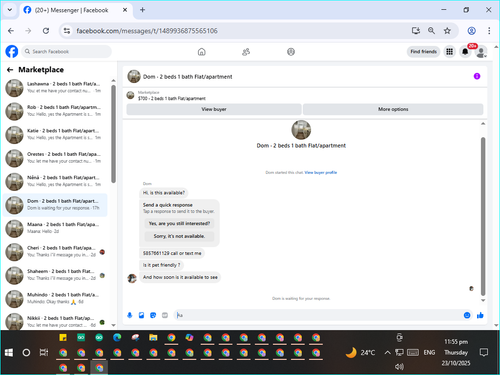The height and width of the screenshot is (375, 500).
Task: Open the notifications bell
Action: (465, 52)
